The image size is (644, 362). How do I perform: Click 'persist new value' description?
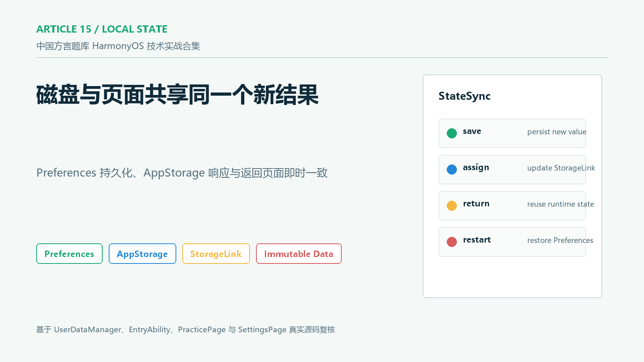557,132
